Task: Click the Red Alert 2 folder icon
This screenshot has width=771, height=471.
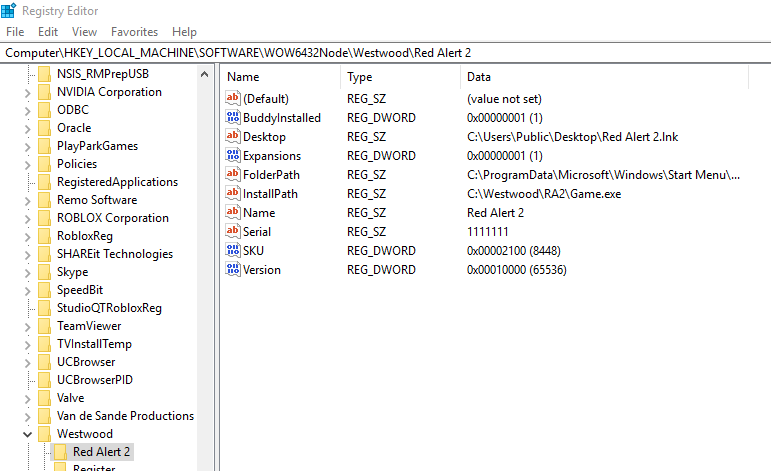Action: 60,452
